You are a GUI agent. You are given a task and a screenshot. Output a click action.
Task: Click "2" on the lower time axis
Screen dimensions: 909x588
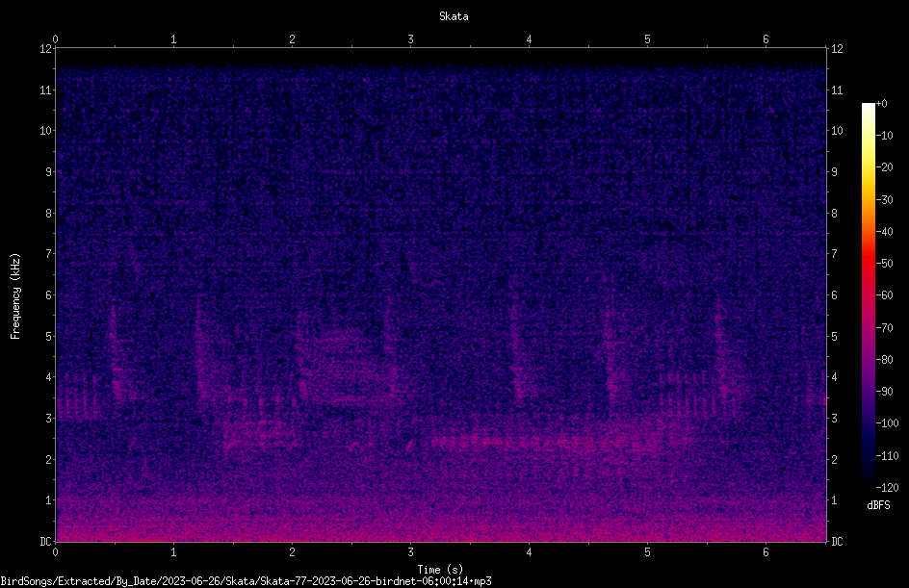pos(292,552)
